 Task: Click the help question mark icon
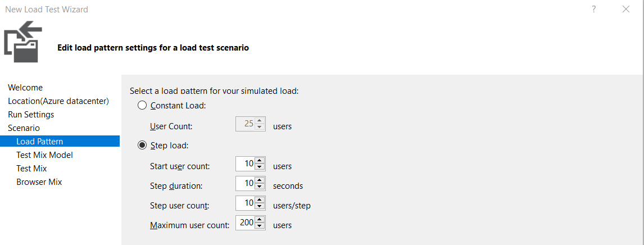coord(593,9)
